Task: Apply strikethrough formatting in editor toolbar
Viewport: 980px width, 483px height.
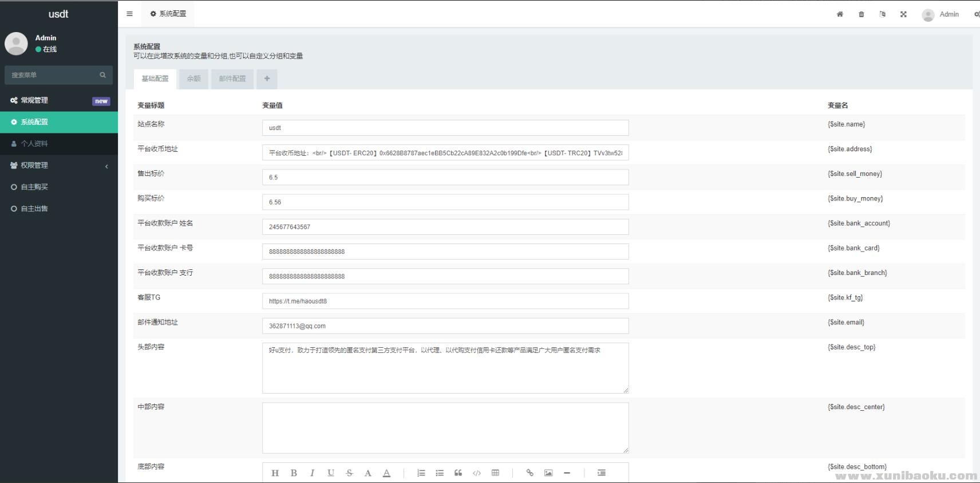Action: click(x=349, y=473)
